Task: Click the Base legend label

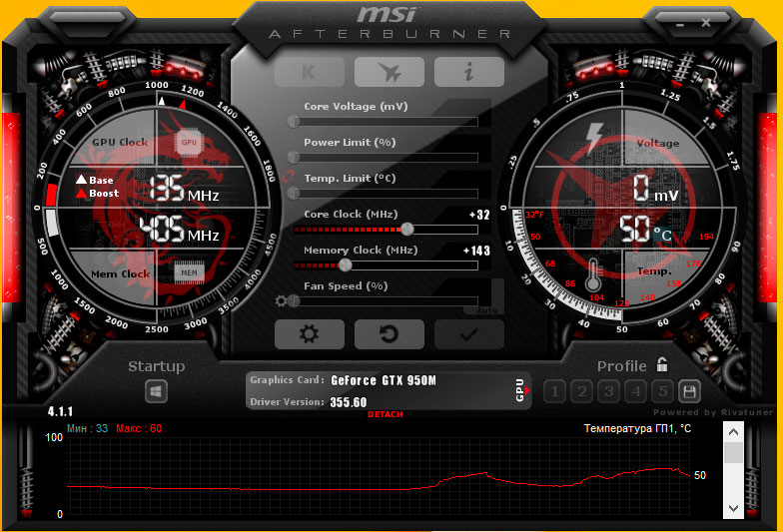Action: click(101, 180)
